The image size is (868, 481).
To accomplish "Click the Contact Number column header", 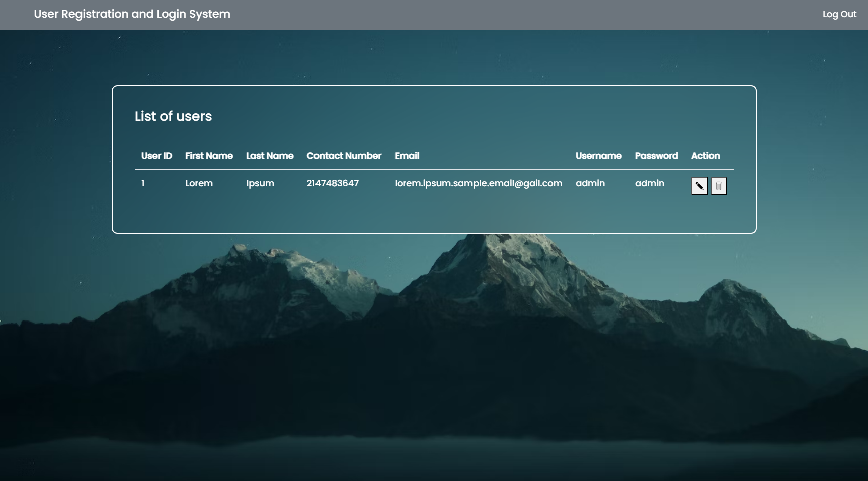I will coord(344,156).
